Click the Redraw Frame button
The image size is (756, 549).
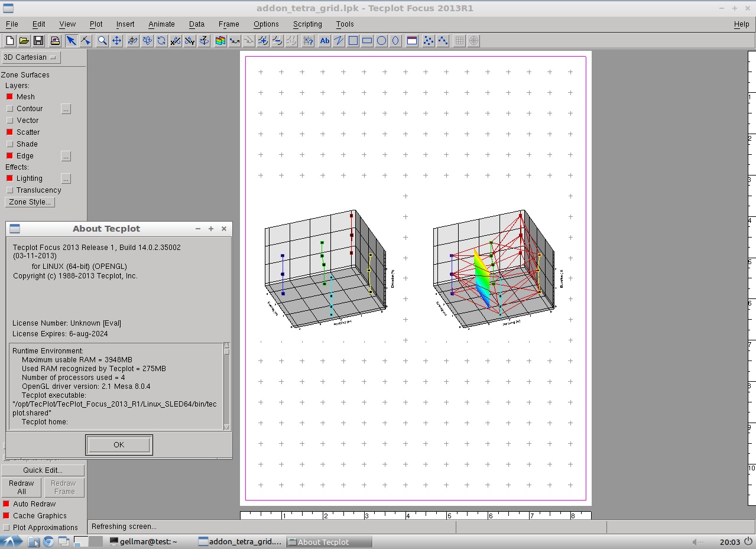[x=64, y=488]
